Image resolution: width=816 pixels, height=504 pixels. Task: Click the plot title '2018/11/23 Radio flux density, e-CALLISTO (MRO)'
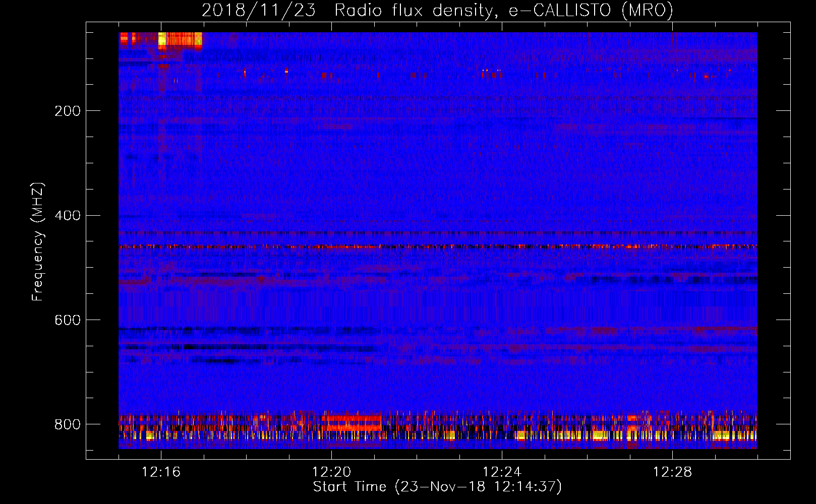[x=437, y=10]
